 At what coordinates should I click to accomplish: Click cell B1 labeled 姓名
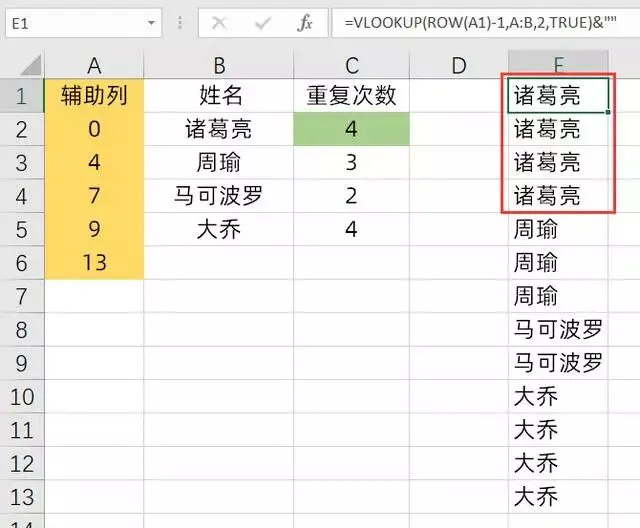(219, 95)
